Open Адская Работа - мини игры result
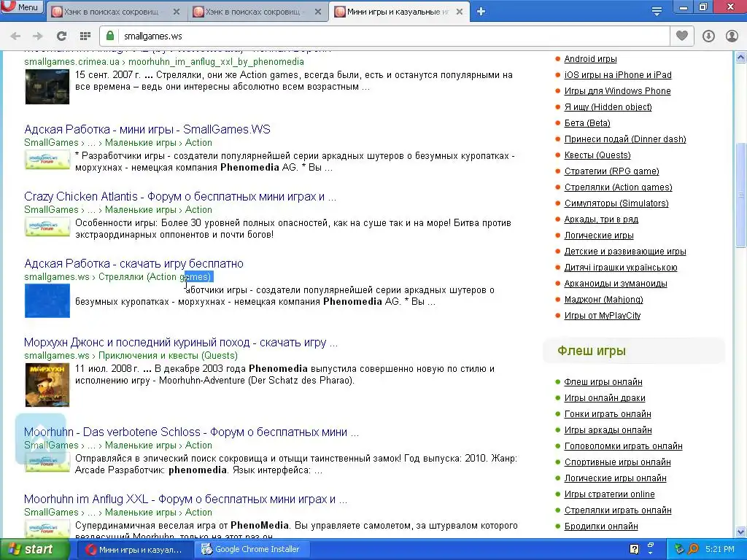The width and height of the screenshot is (747, 560). point(147,130)
